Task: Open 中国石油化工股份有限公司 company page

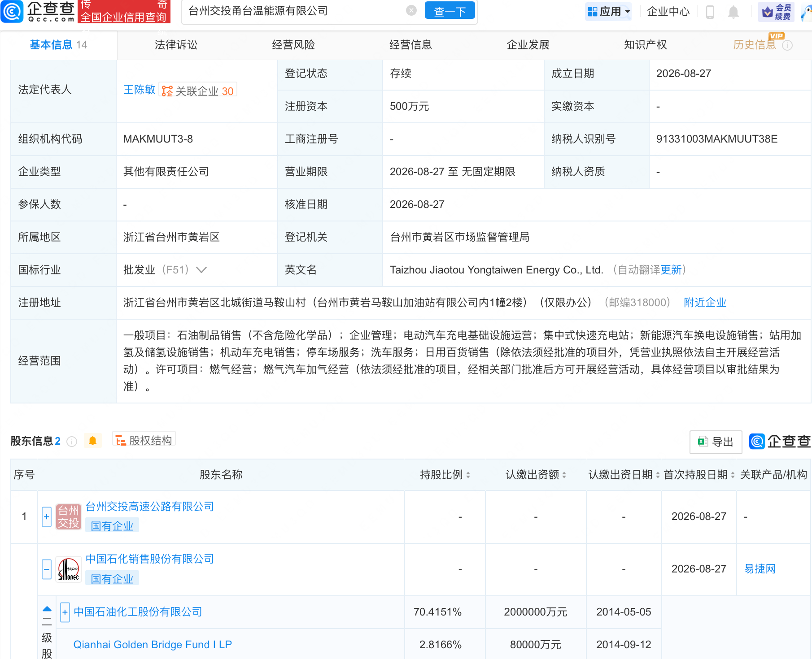Action: (x=138, y=612)
